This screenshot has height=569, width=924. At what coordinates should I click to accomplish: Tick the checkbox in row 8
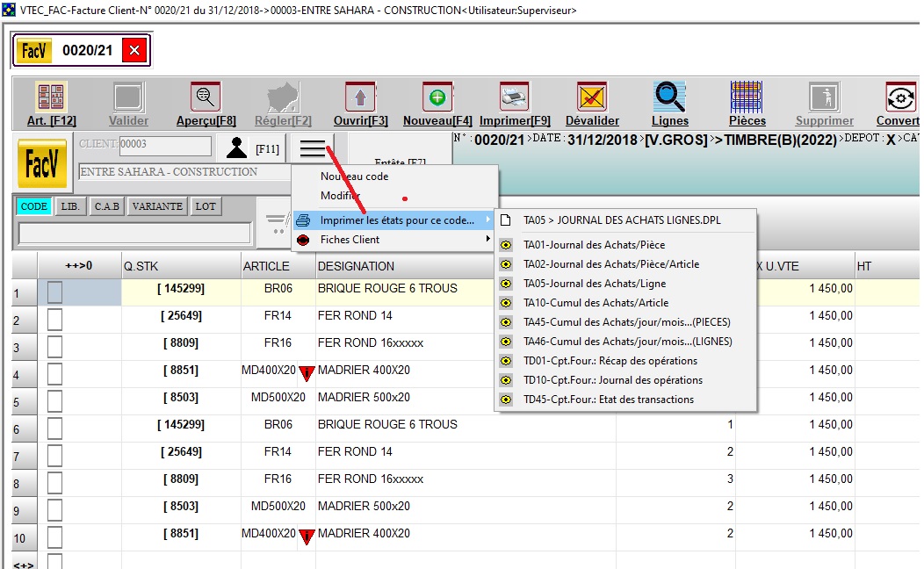[54, 482]
